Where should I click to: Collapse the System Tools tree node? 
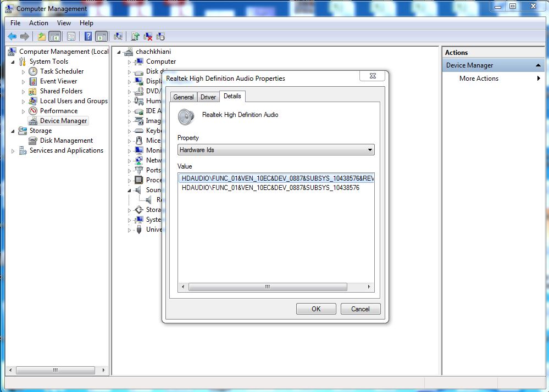coord(13,62)
